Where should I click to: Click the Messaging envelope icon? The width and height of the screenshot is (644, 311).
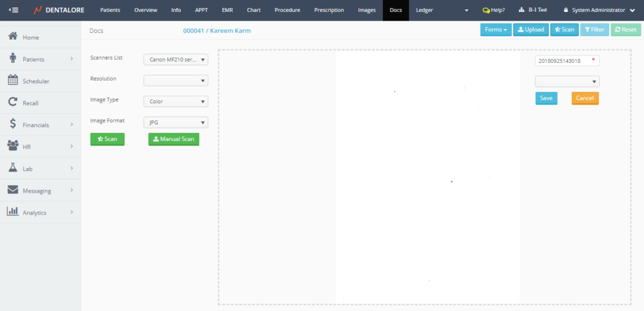pyautogui.click(x=13, y=189)
